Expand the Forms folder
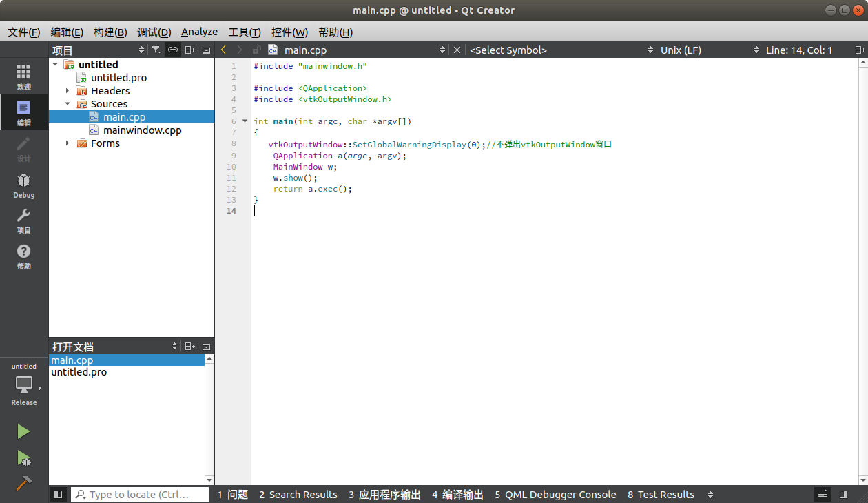 pyautogui.click(x=66, y=143)
